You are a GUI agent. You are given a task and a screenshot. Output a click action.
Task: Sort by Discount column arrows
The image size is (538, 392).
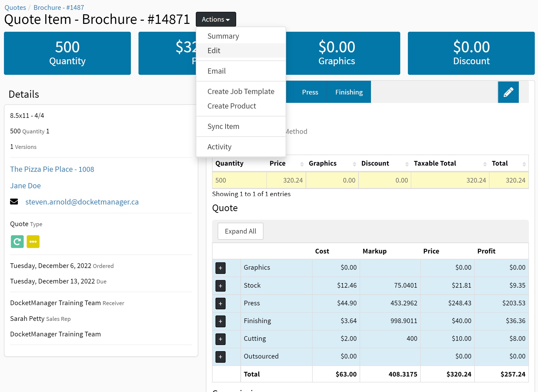(407, 164)
